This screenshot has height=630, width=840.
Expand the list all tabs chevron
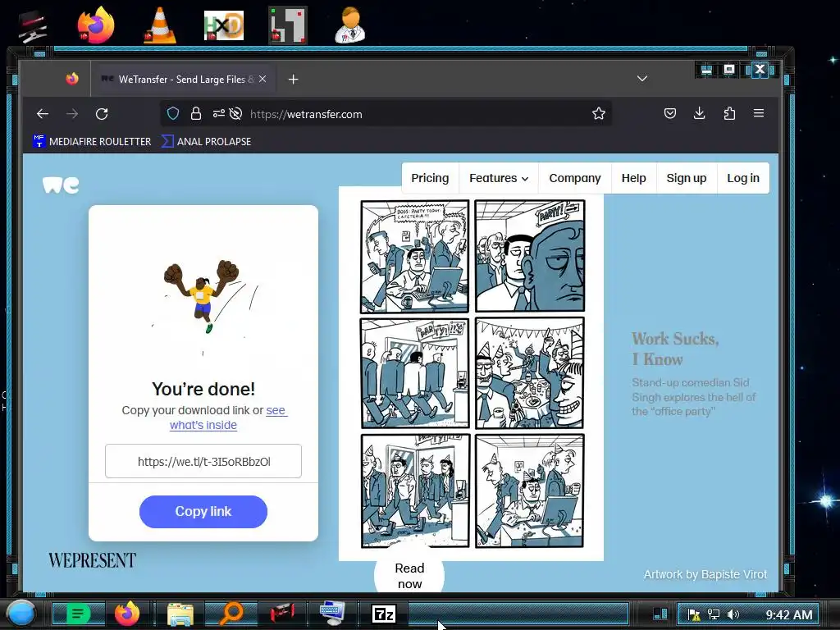[x=641, y=79]
